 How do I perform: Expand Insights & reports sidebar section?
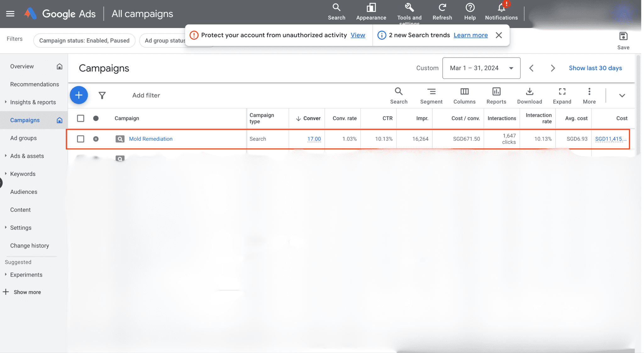33,102
